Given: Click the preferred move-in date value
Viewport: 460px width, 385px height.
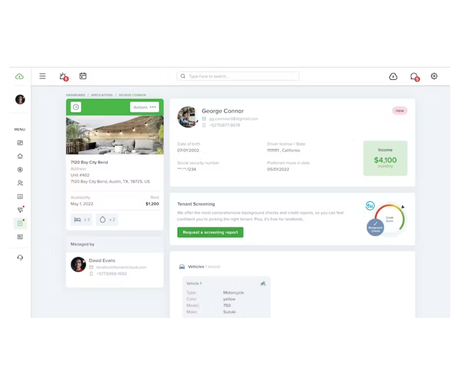Looking at the screenshot, I should 278,169.
